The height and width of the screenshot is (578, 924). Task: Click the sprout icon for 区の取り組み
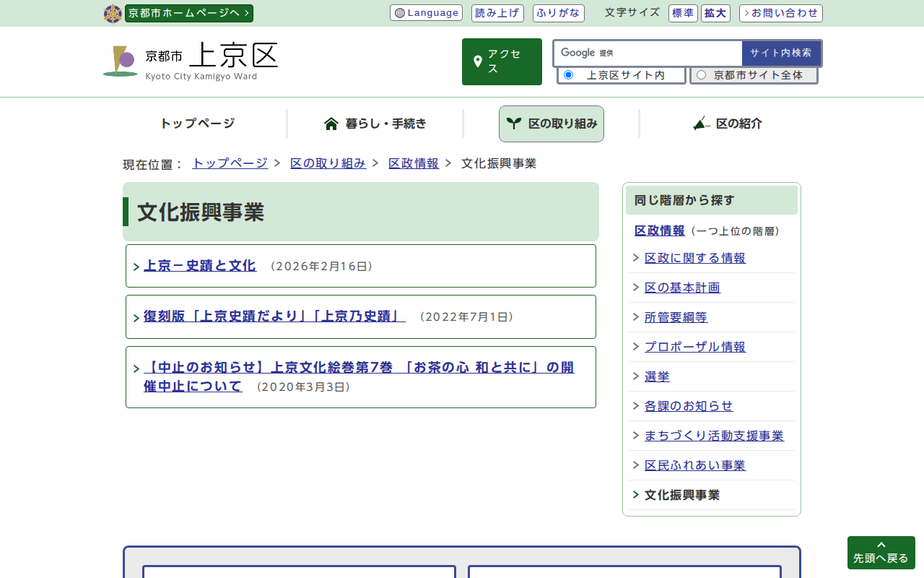click(x=513, y=124)
